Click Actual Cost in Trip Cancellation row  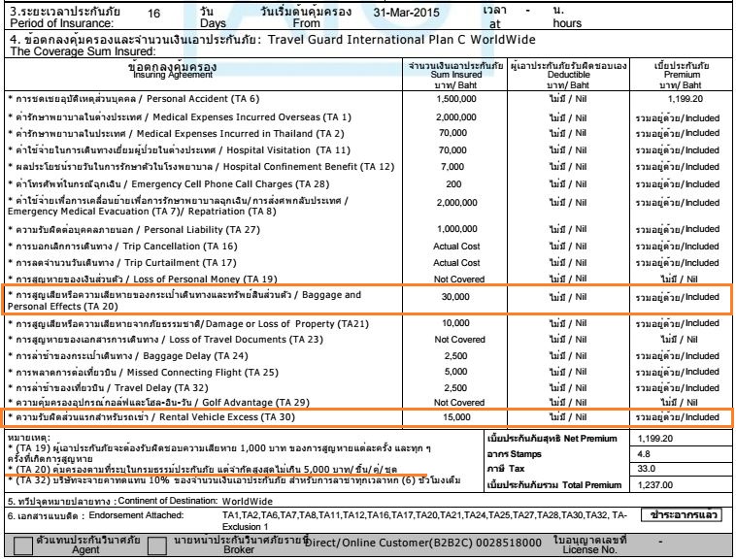tap(456, 247)
